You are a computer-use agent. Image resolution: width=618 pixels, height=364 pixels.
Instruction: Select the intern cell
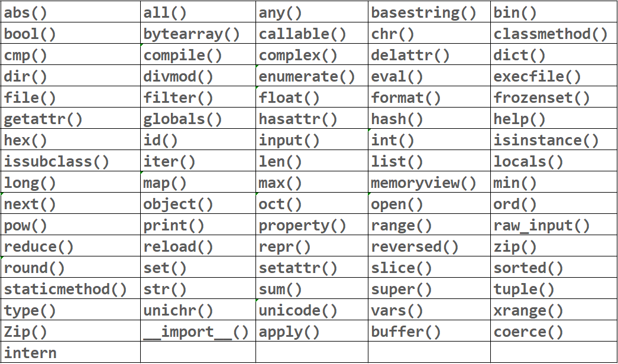pyautogui.click(x=31, y=353)
